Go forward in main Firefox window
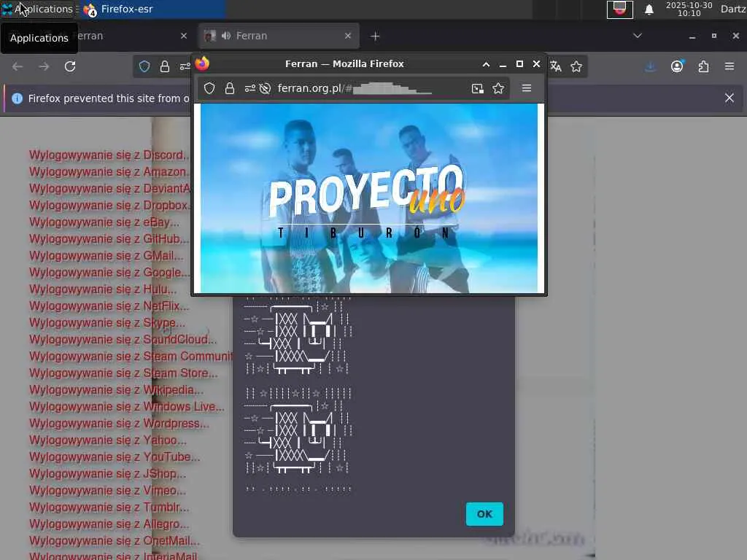Image resolution: width=747 pixels, height=560 pixels. click(x=44, y=66)
